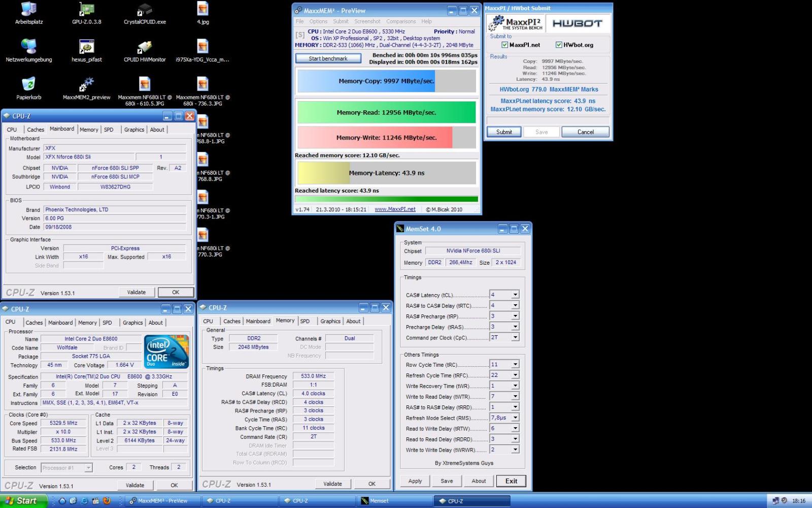Click the About button in MemSet

[479, 481]
